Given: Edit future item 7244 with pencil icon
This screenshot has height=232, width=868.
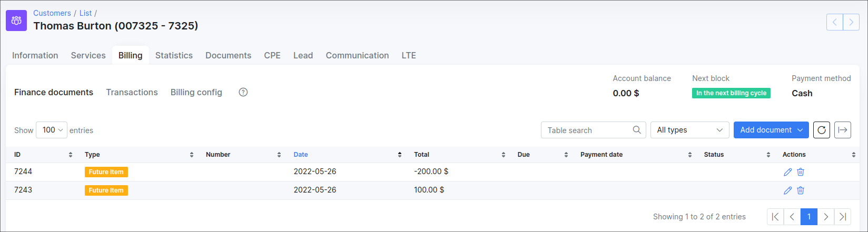Looking at the screenshot, I should (x=787, y=172).
